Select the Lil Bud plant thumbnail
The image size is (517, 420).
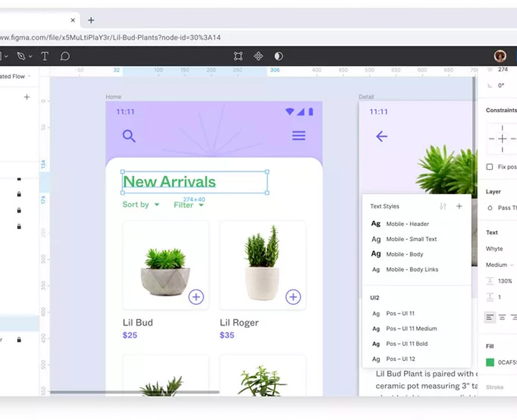(x=166, y=266)
